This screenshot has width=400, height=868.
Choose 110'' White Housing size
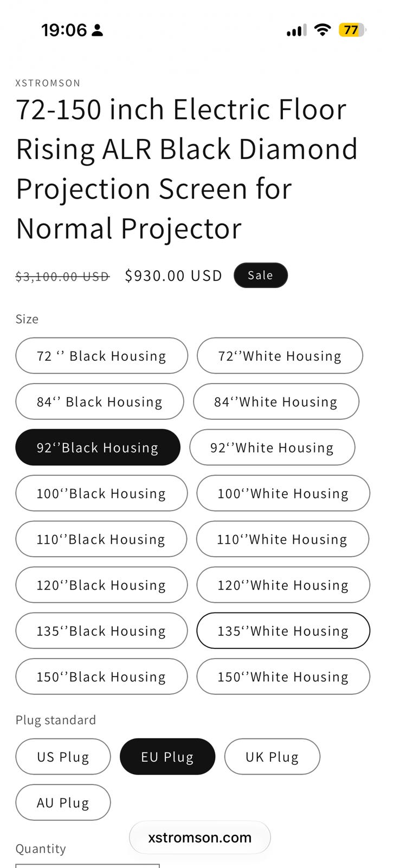tap(282, 539)
